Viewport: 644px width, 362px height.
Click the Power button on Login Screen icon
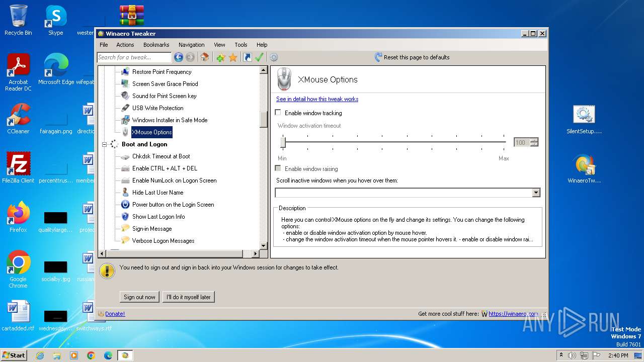(x=125, y=205)
